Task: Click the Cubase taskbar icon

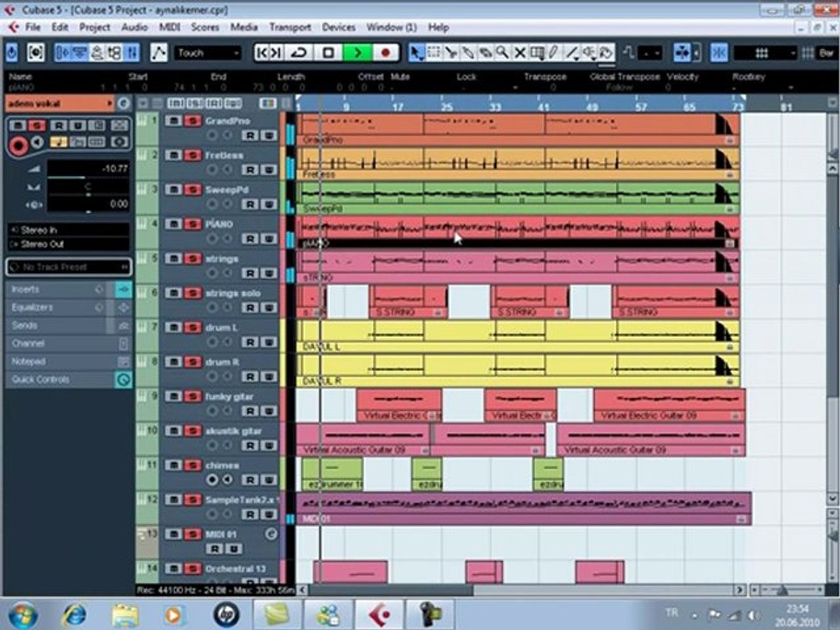Action: (379, 614)
